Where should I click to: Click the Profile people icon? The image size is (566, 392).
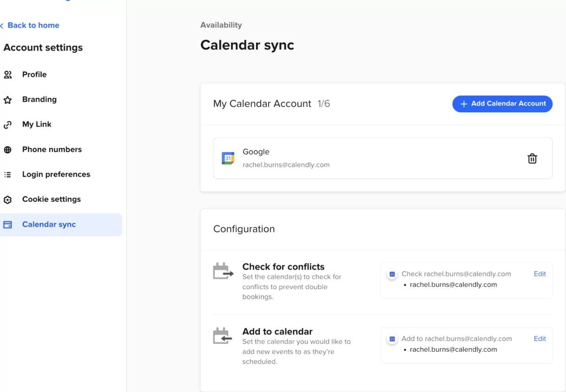tap(7, 75)
